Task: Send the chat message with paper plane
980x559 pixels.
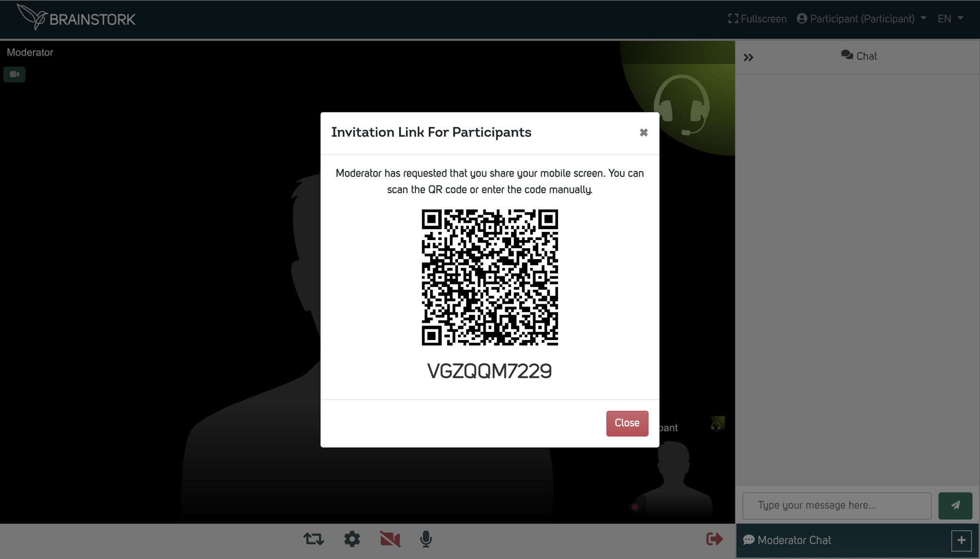Action: pos(955,505)
